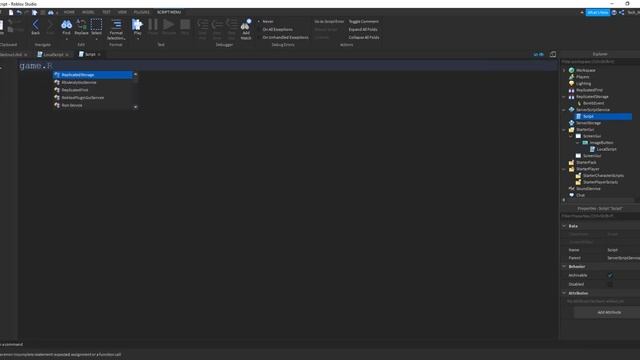Click the ImageButton icon in Explorer
The width and height of the screenshot is (640, 360).
point(585,142)
